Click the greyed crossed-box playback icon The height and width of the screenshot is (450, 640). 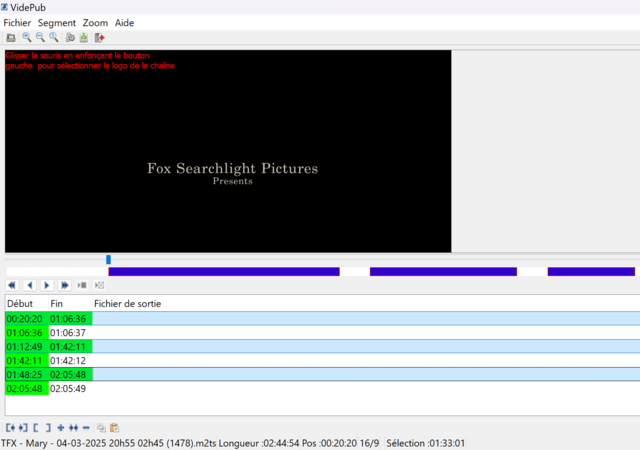point(99,285)
